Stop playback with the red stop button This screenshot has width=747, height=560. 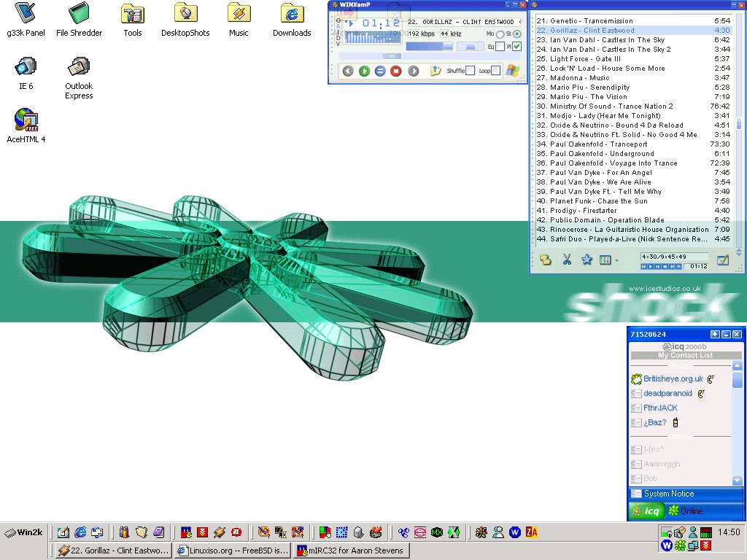pos(396,71)
